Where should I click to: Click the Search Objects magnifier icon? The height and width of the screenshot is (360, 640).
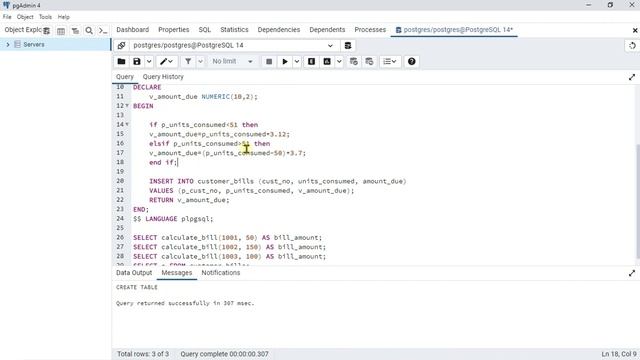pyautogui.click(x=89, y=31)
